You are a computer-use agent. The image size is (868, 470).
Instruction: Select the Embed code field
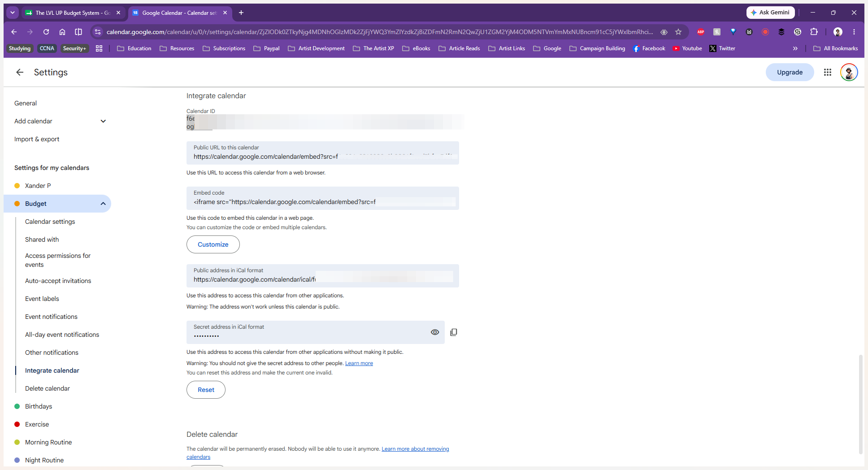(323, 198)
